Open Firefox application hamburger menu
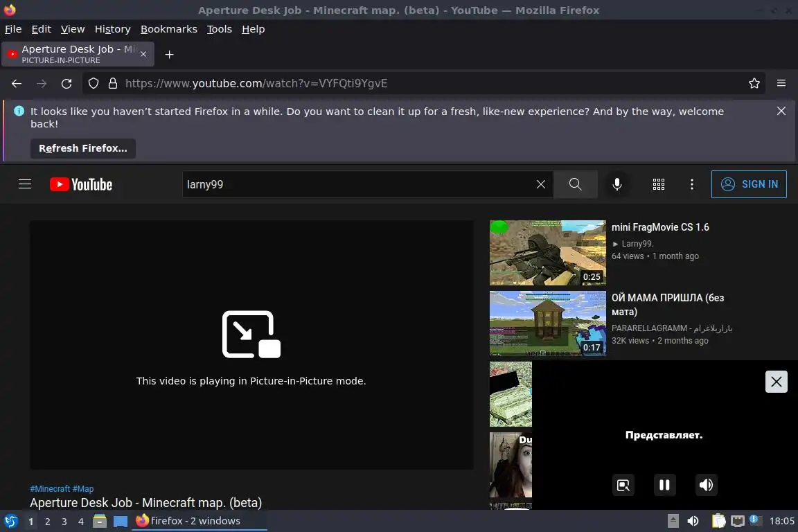 tap(781, 84)
